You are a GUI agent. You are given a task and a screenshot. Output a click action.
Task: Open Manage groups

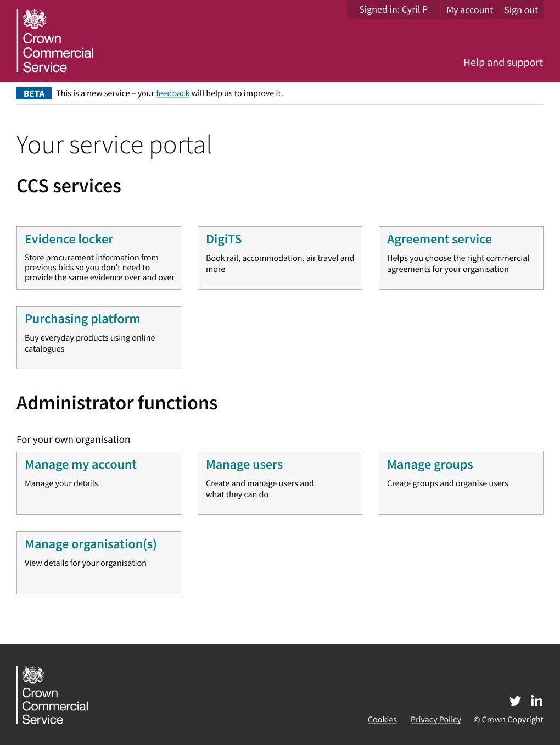(x=430, y=464)
